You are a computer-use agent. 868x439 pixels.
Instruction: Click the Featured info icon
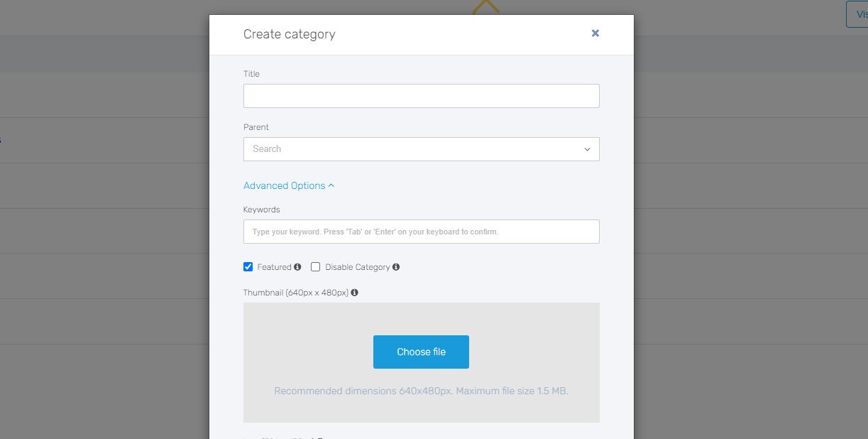point(298,266)
